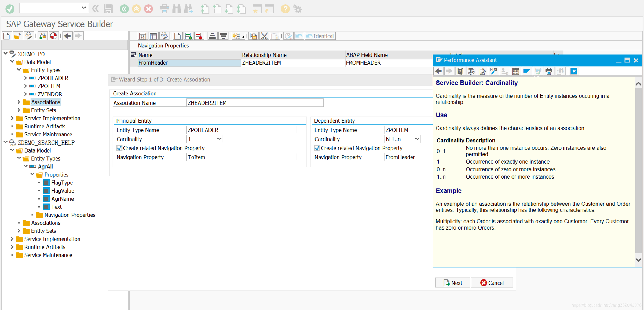Click the Next button in wizard
This screenshot has width=644, height=310.
pyautogui.click(x=452, y=283)
